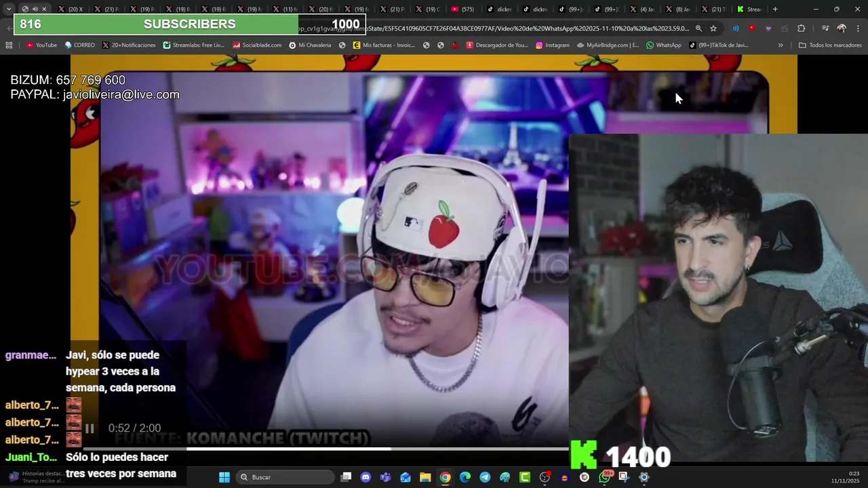Image resolution: width=868 pixels, height=488 pixels.
Task: Open the Streamlabs: Free Liv... bookmark
Action: pyautogui.click(x=194, y=45)
